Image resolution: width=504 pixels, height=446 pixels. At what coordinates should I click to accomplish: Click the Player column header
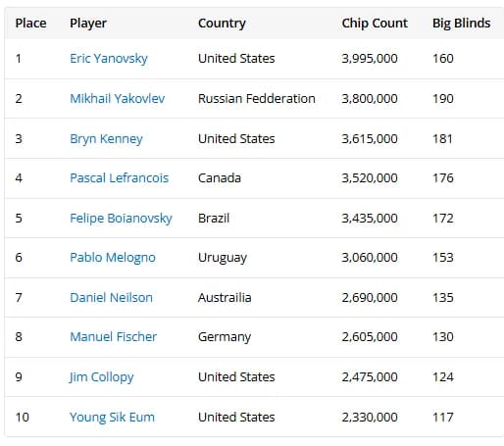point(88,24)
